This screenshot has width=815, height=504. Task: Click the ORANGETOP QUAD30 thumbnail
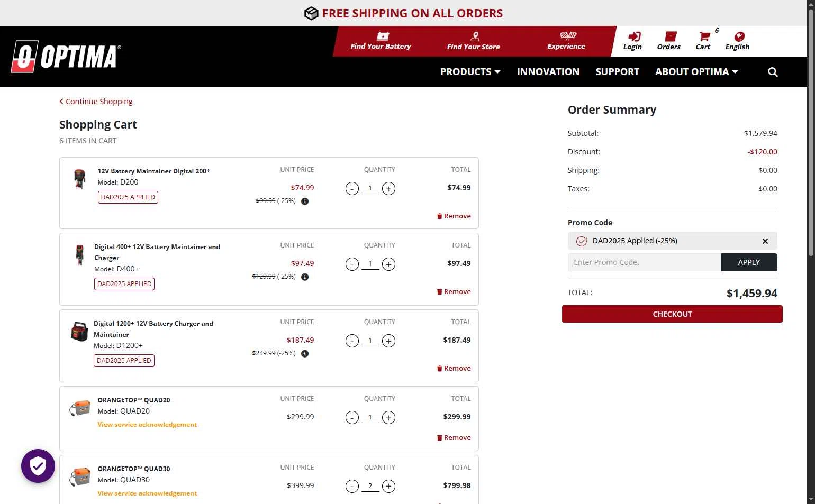80,477
